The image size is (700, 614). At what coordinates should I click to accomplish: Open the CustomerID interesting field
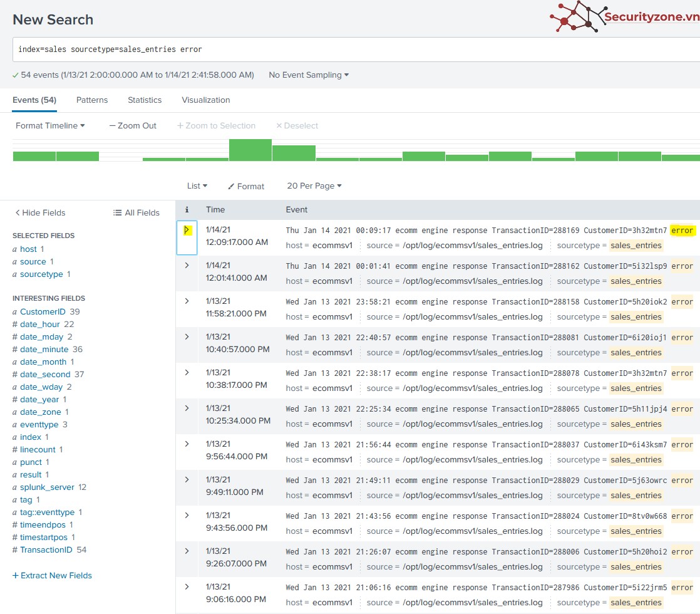coord(43,312)
